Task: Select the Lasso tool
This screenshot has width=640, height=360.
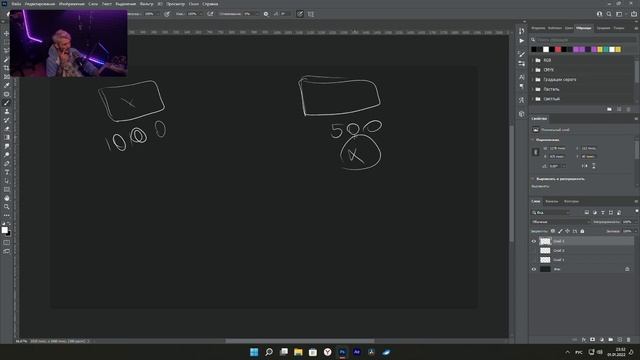Action: (7, 51)
